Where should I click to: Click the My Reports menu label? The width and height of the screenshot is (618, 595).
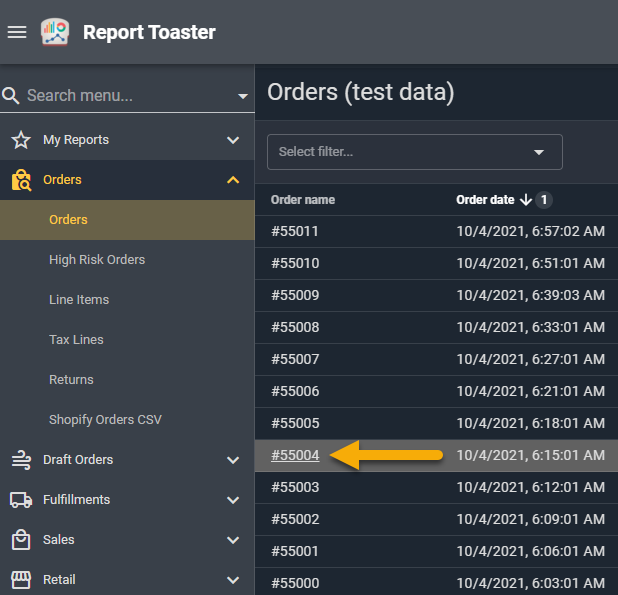[76, 140]
